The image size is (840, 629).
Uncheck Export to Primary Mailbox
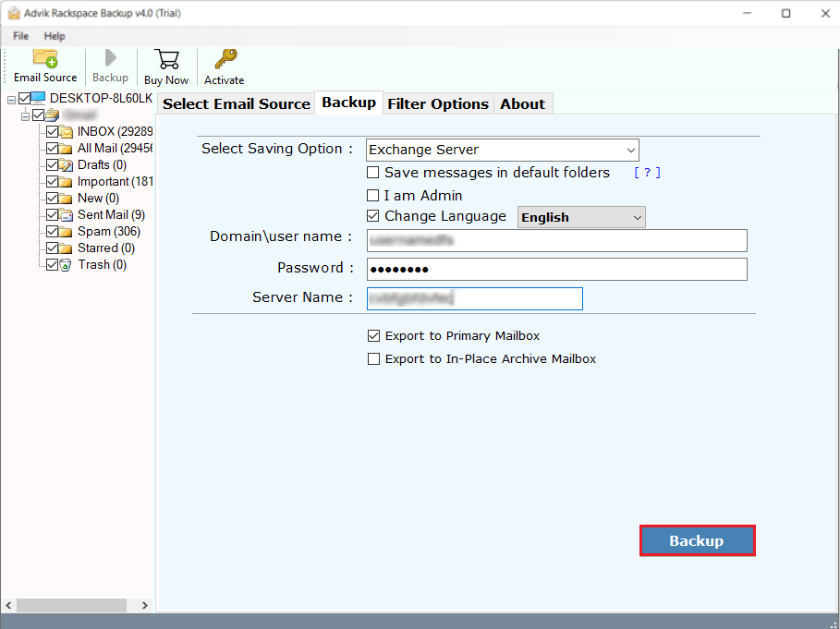coord(373,335)
